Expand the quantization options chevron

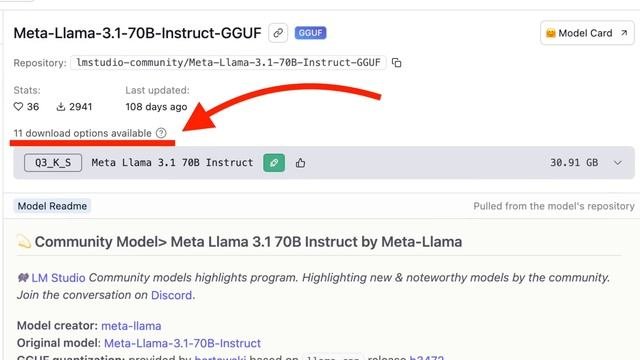[x=618, y=163]
